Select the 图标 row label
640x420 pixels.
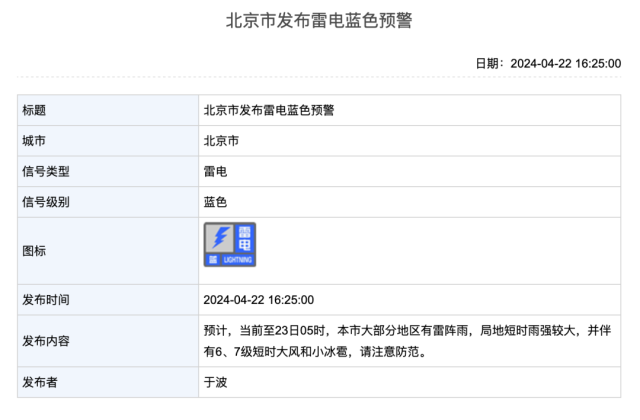pos(34,251)
